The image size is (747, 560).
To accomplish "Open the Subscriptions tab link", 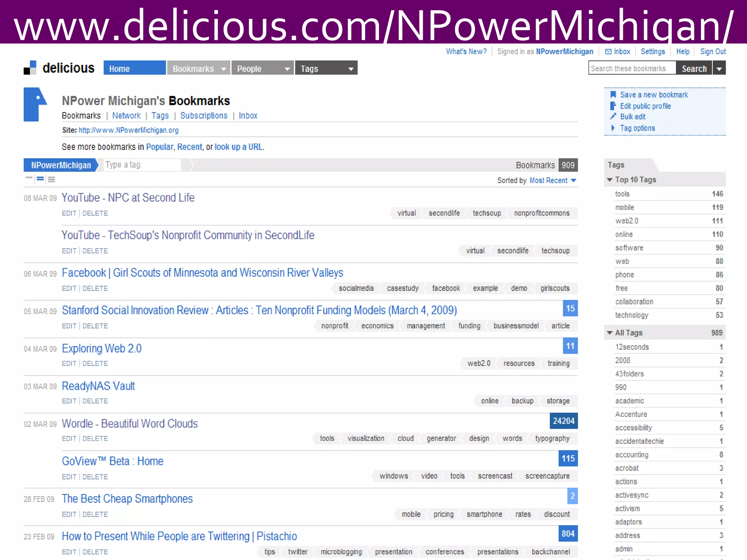I will [x=204, y=116].
